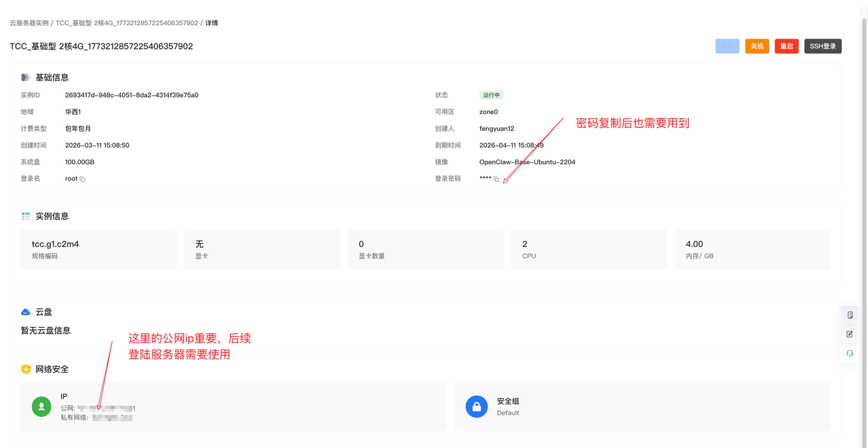Open the document/notes icon in right sidebar

[x=850, y=314]
